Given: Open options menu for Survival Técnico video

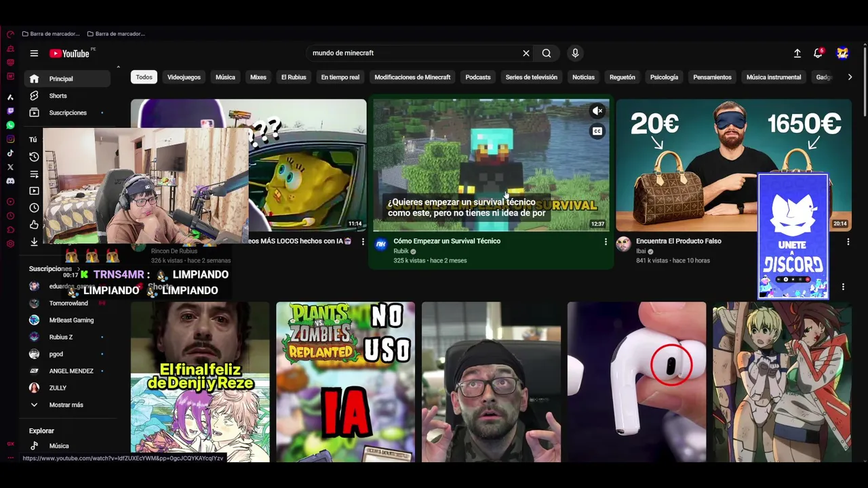Looking at the screenshot, I should (x=606, y=241).
